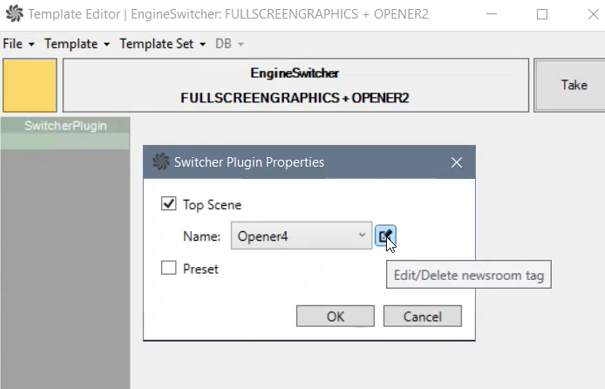Open the File menu
Image resolution: width=605 pixels, height=389 pixels.
click(18, 44)
